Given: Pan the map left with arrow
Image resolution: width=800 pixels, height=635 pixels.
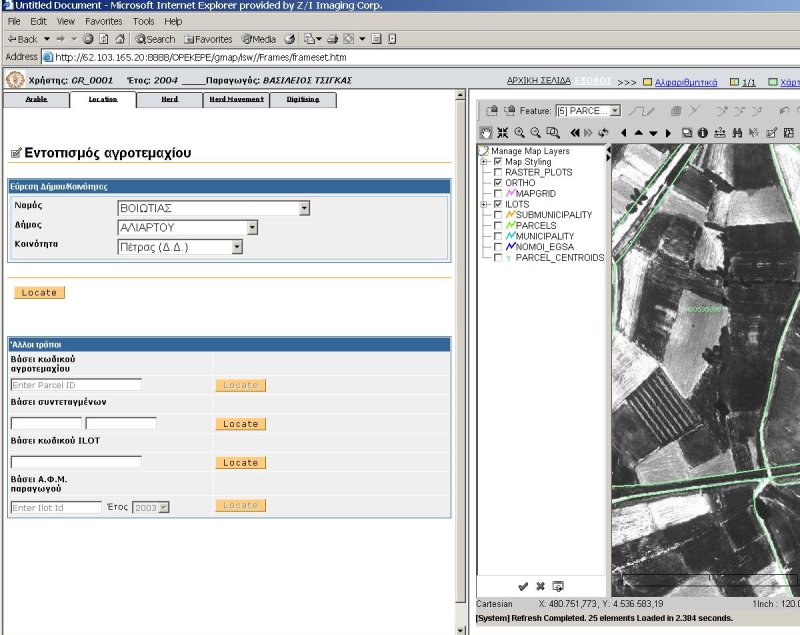Looking at the screenshot, I should (624, 132).
